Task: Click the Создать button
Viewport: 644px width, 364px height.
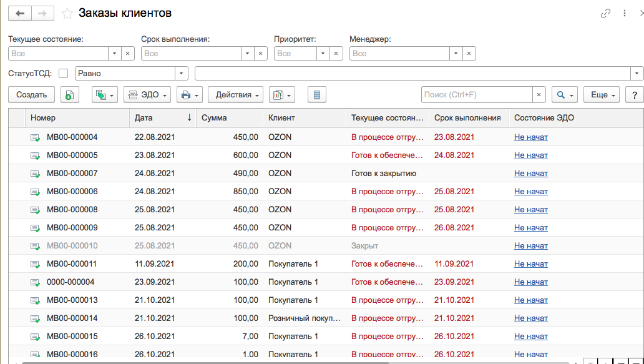Action: 31,94
